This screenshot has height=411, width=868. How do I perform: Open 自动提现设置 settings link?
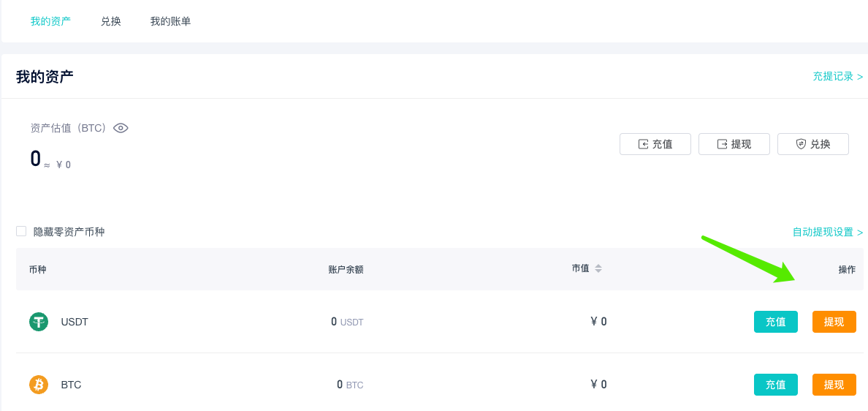[828, 232]
